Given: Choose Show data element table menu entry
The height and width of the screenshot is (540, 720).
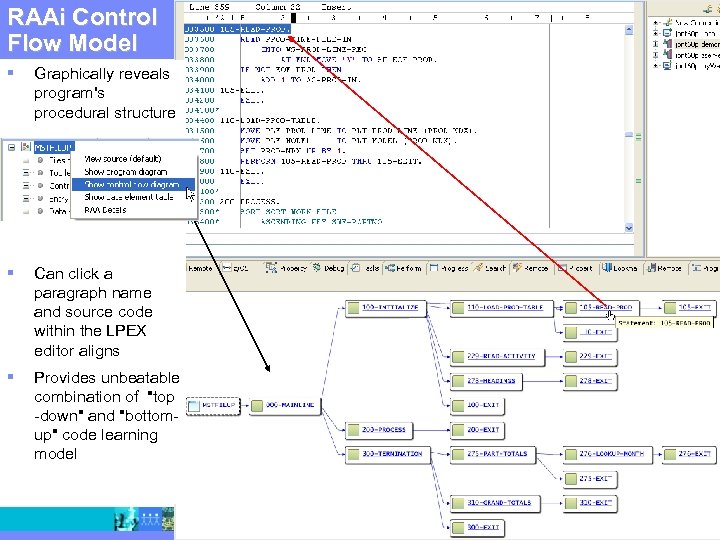Looking at the screenshot, I should point(129,197).
